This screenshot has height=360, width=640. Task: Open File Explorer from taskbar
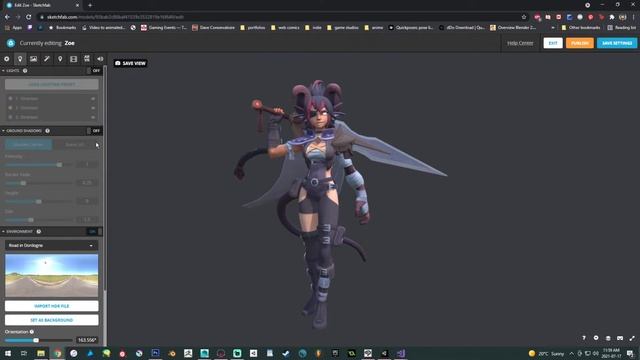[41, 353]
